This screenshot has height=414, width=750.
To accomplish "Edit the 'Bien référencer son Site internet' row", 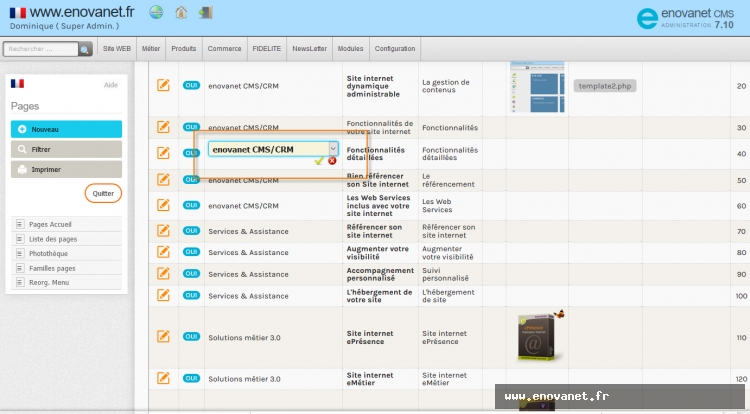I will [x=163, y=180].
